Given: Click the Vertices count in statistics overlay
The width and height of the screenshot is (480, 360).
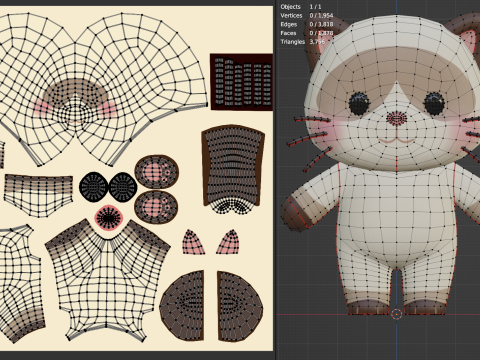Looking at the screenshot, I should tap(321, 15).
